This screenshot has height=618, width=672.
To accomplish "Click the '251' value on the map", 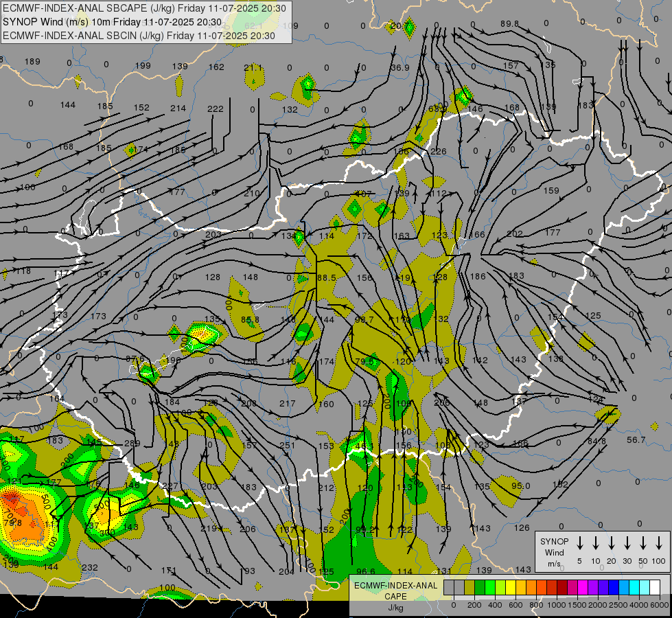I will point(287,445).
